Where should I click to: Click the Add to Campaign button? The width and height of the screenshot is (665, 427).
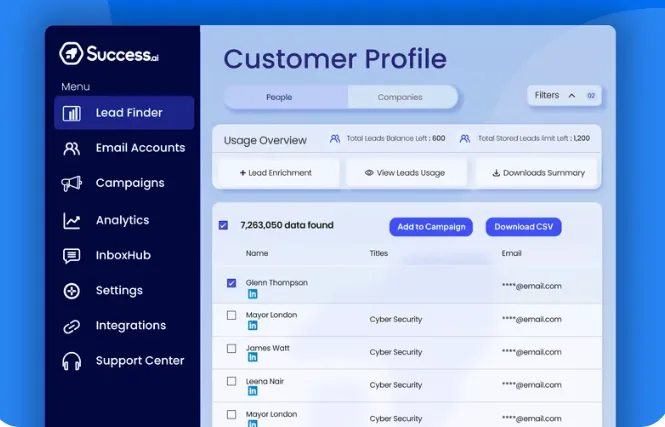431,227
